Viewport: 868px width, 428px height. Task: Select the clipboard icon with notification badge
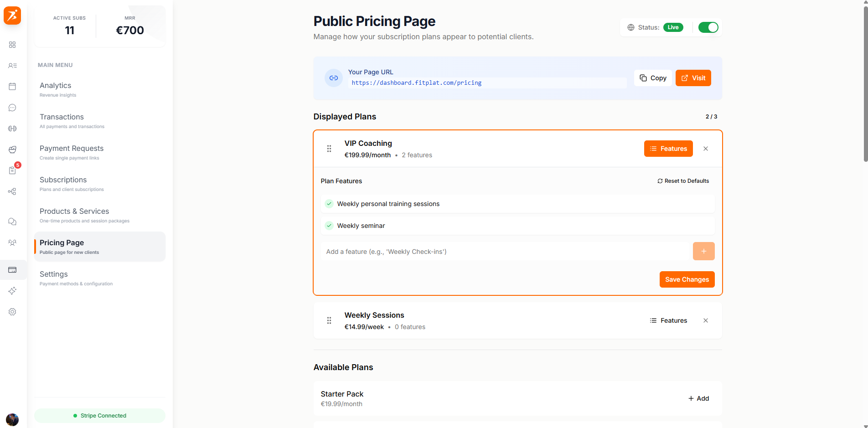[x=12, y=170]
